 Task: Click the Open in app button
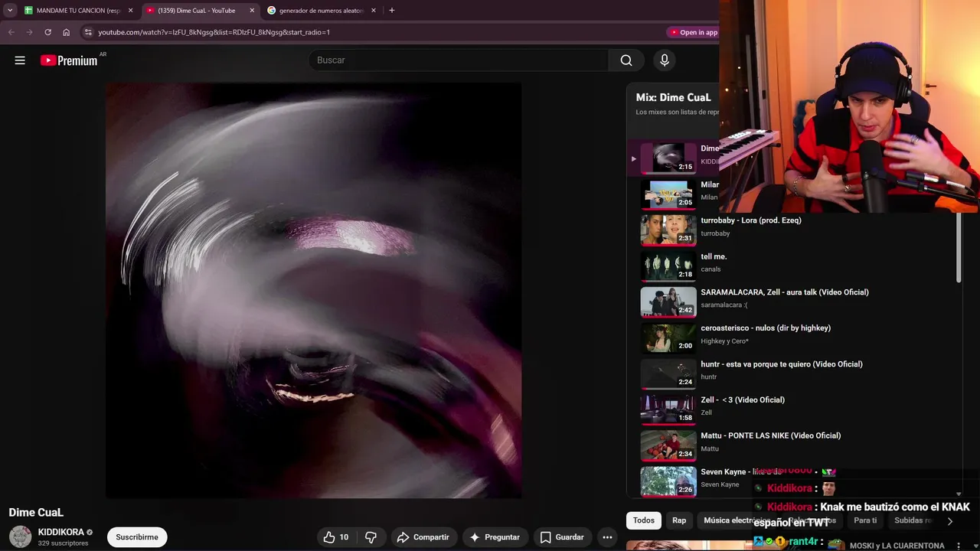(694, 32)
